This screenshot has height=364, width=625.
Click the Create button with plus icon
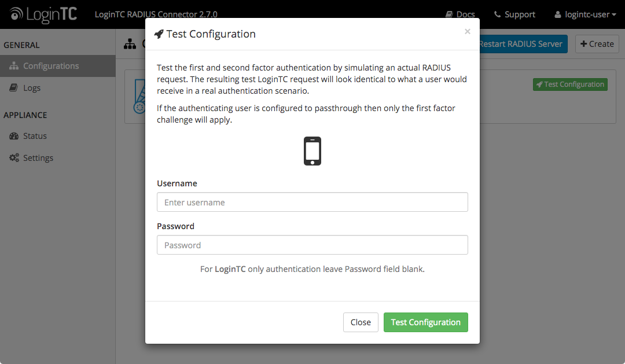(597, 44)
